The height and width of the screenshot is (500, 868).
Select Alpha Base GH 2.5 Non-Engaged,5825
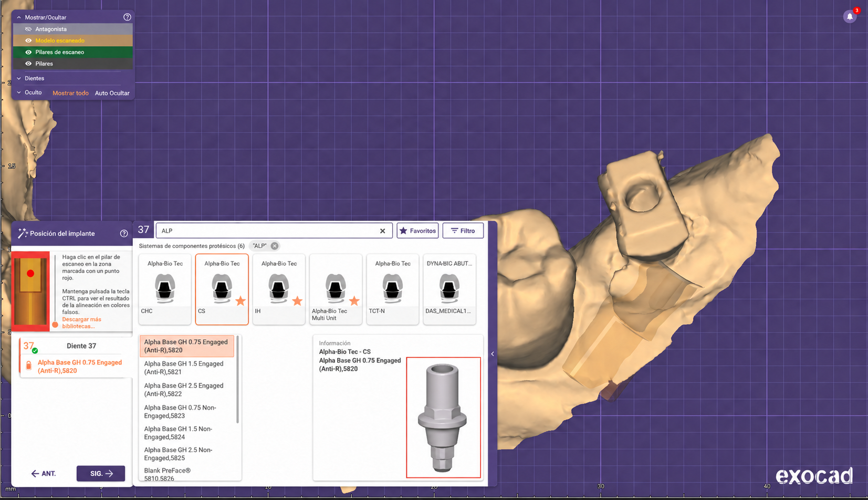[x=187, y=454]
